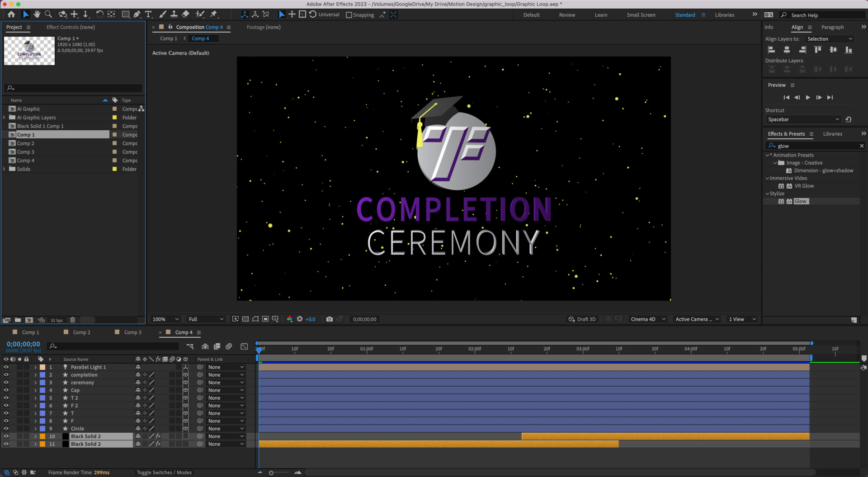Take a snapshot of the composition view
The height and width of the screenshot is (477, 868).
[330, 319]
